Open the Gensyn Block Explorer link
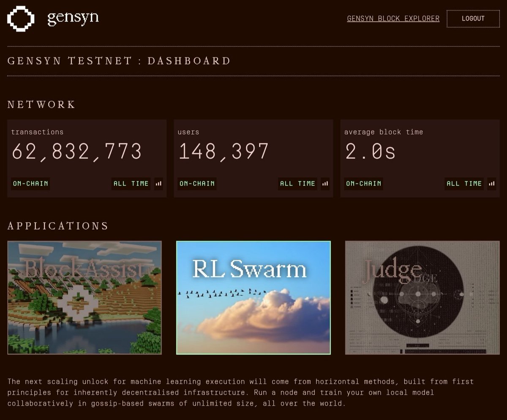Image resolution: width=507 pixels, height=420 pixels. [x=393, y=19]
